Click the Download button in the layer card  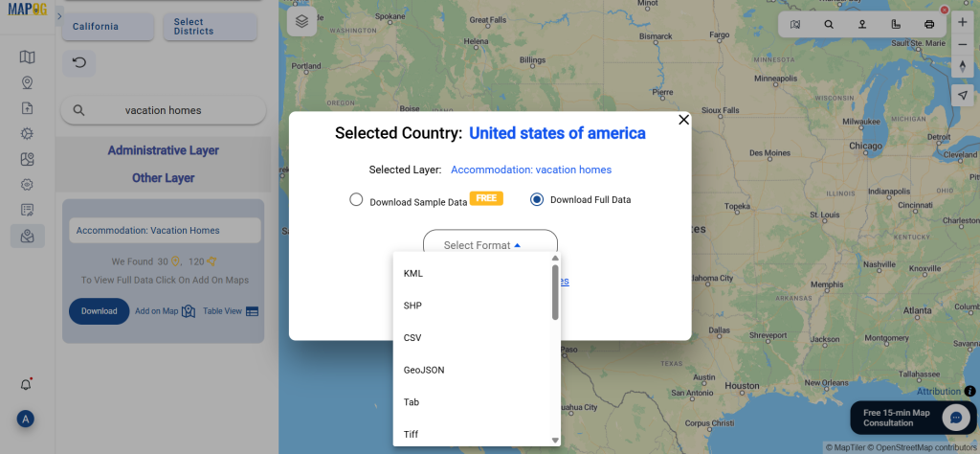coord(99,310)
